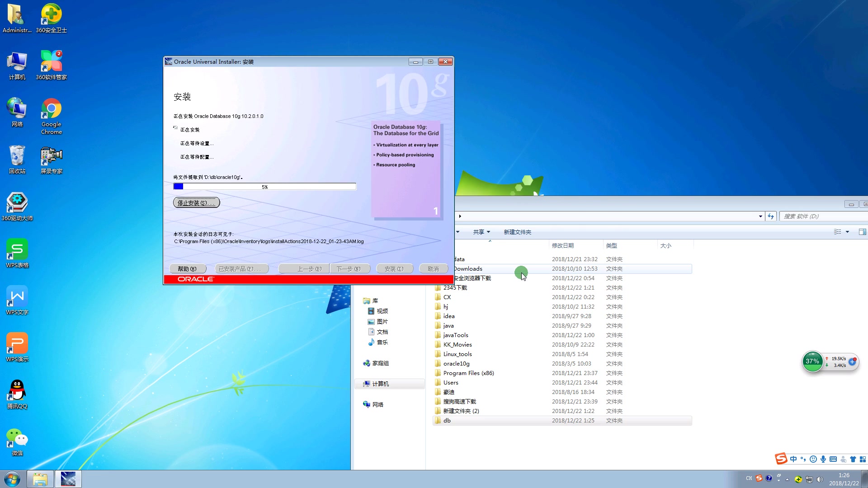
Task: Open 计算机 desktop icon
Action: (x=17, y=66)
